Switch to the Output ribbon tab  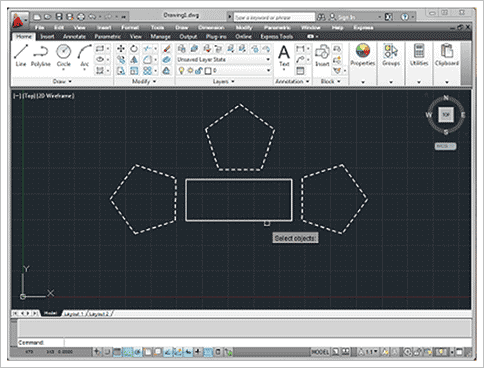tap(188, 36)
